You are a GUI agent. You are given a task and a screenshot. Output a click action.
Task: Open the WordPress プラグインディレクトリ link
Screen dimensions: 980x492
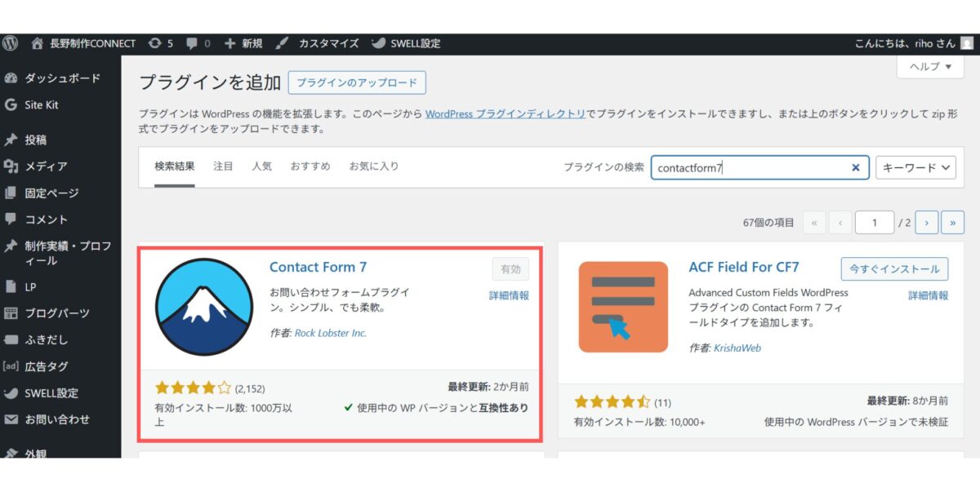coord(505,114)
